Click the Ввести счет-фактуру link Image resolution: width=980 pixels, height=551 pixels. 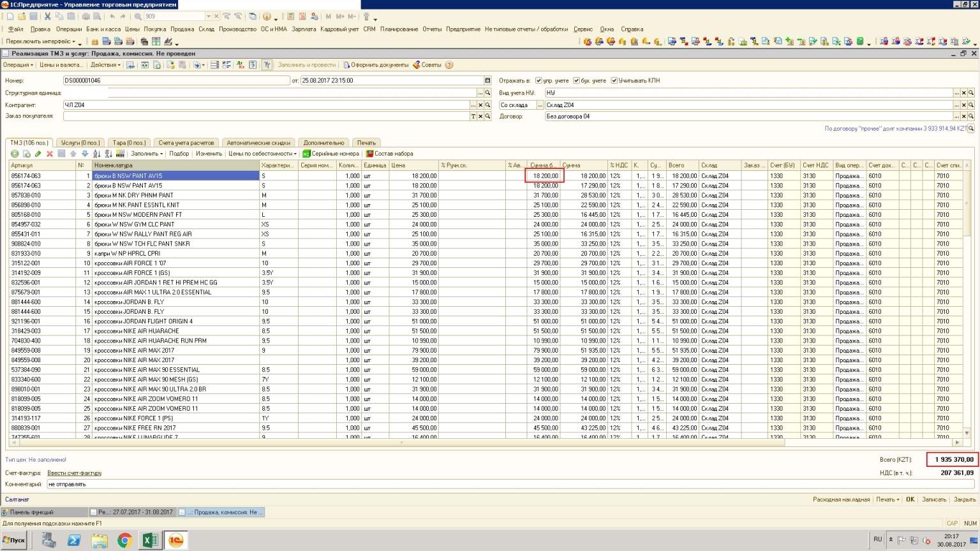[x=74, y=473]
